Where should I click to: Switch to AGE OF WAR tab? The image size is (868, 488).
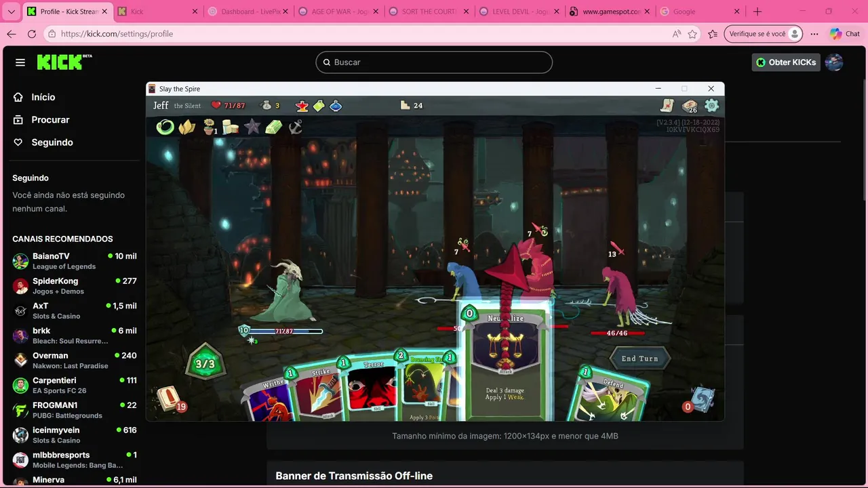338,12
